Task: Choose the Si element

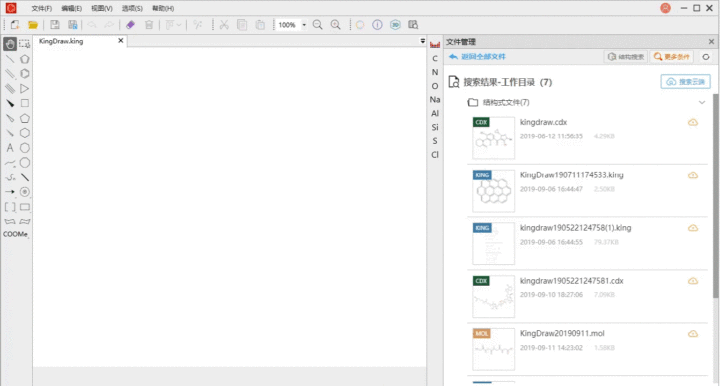Action: click(x=435, y=127)
